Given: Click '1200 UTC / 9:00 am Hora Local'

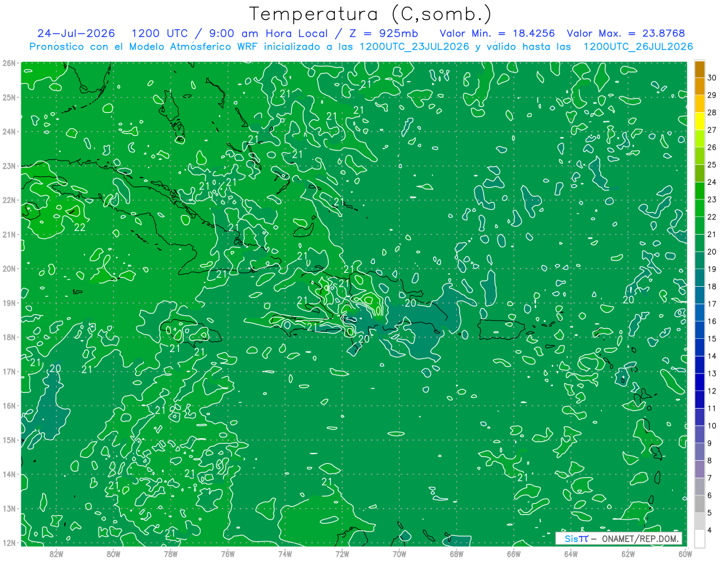Looking at the screenshot, I should click(229, 33).
